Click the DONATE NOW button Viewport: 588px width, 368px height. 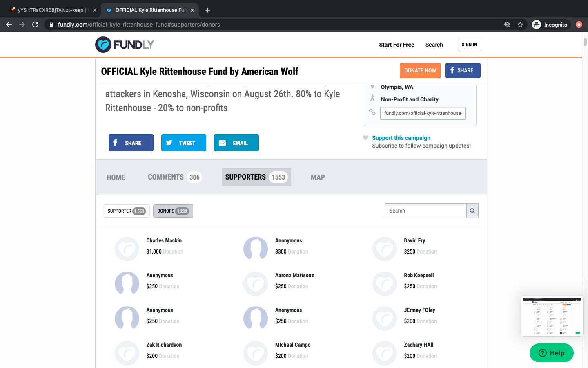click(x=420, y=70)
